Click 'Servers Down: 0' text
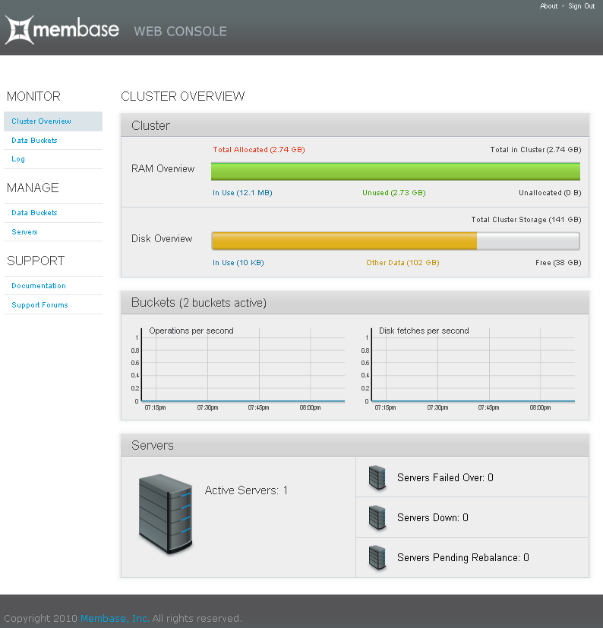603x628 pixels. (433, 517)
